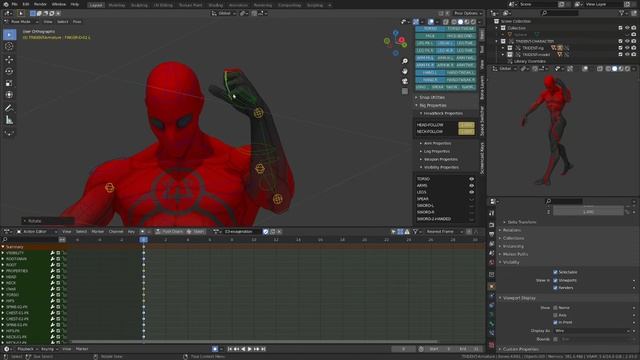Click the navigation axis gizmo
640x360 pixels.
[x=396, y=42]
